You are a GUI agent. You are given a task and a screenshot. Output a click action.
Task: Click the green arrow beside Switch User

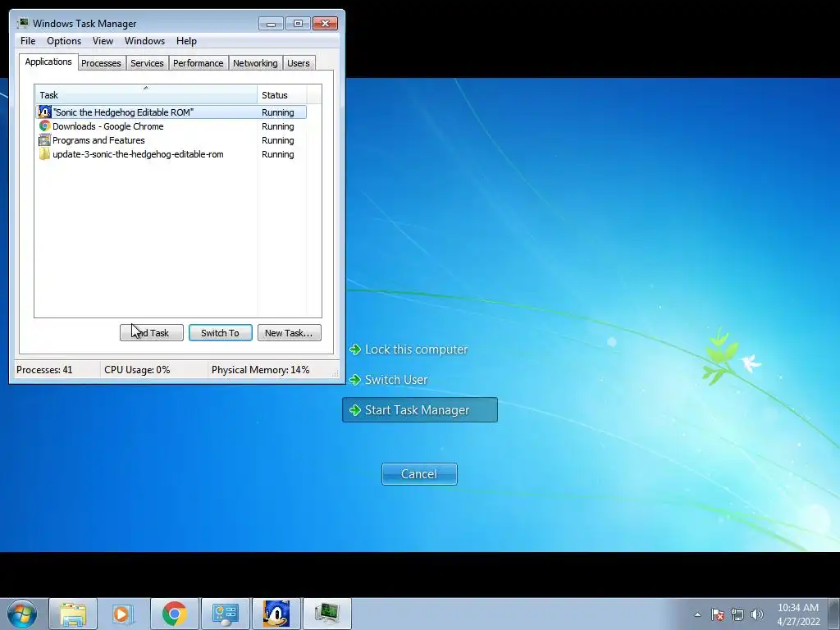coord(354,379)
